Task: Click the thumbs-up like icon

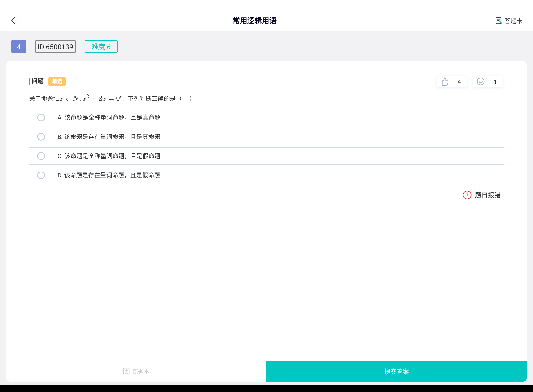Action: tap(444, 82)
